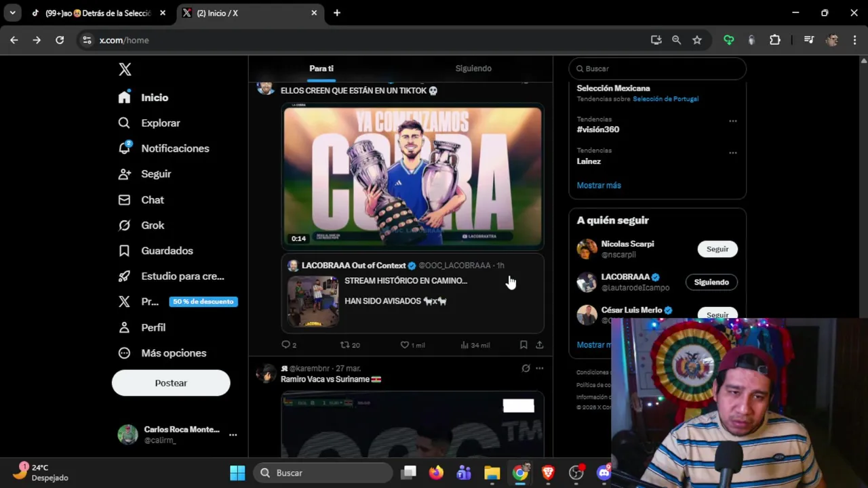This screenshot has height=488, width=868.
Task: Open site information icon in address bar
Action: click(x=87, y=40)
